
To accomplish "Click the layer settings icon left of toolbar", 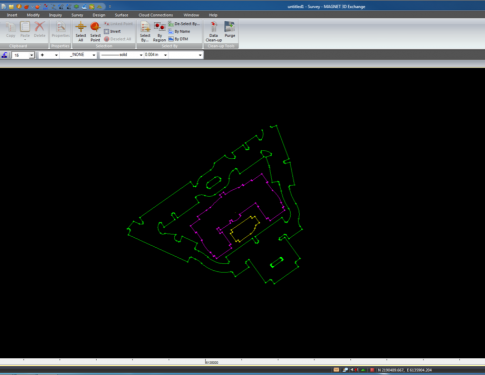I will [5, 55].
